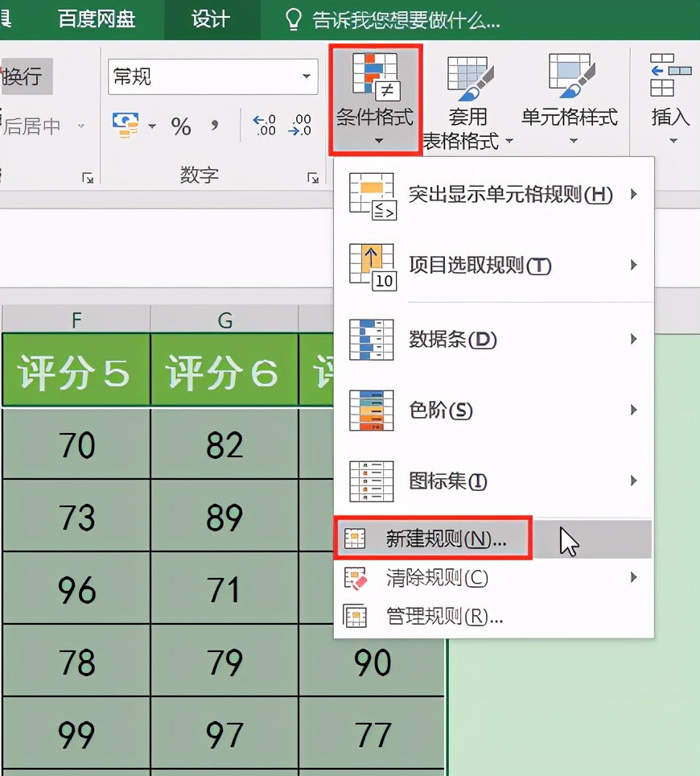Apply percent style with the % icon
Viewport: 700px width, 776px height.
(x=181, y=126)
